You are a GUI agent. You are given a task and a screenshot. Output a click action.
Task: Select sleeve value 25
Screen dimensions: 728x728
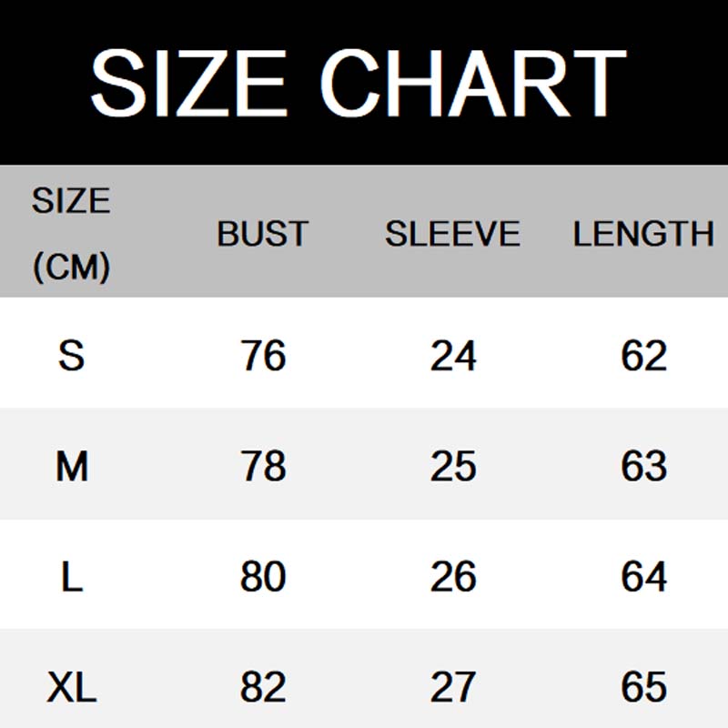click(453, 466)
